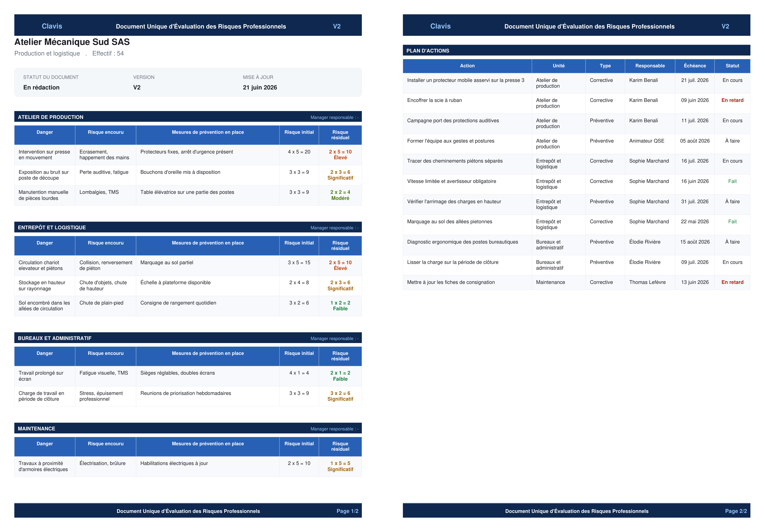Viewport: 765px width, 532px height.
Task: Click the Page 2/2 footer label
Action: [736, 511]
